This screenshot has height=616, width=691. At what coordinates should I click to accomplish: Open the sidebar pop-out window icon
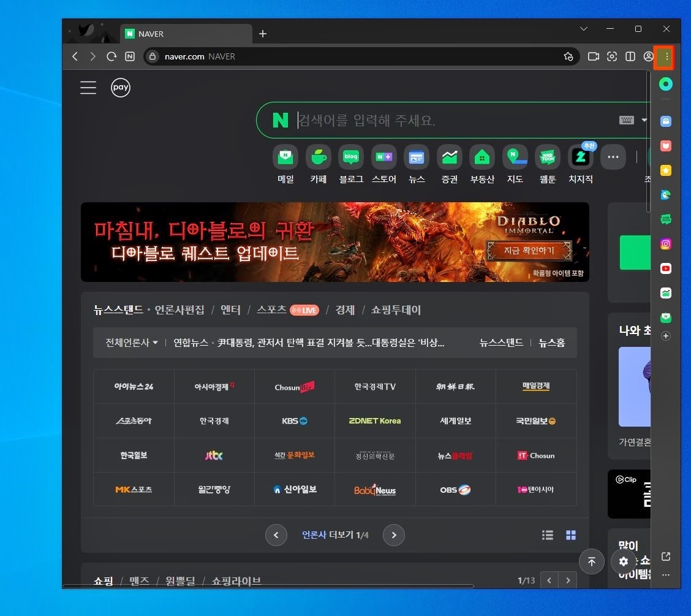click(665, 557)
